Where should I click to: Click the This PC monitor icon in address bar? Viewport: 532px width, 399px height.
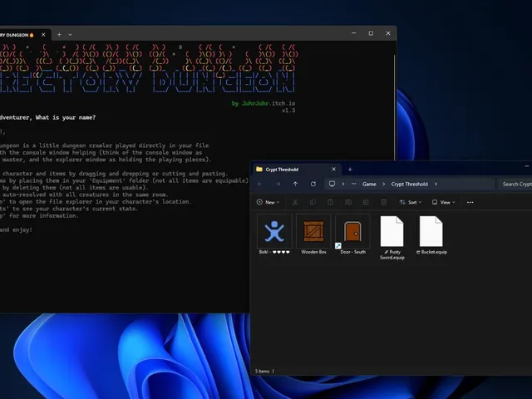point(332,184)
